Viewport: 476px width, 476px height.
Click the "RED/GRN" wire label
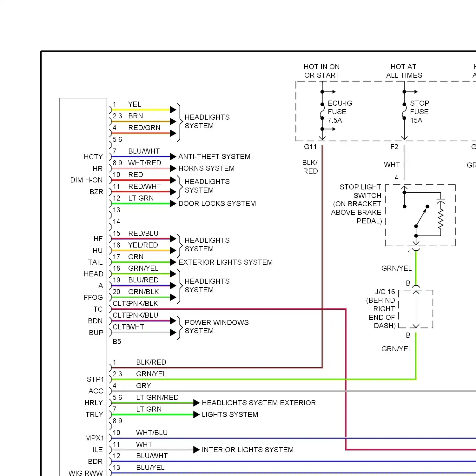144,128
